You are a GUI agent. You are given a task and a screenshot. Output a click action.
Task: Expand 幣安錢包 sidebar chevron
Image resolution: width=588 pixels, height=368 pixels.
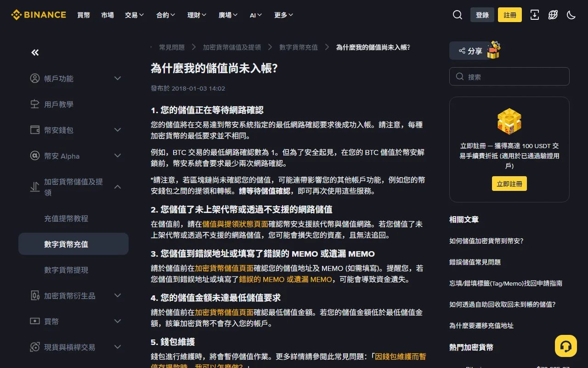coord(118,130)
